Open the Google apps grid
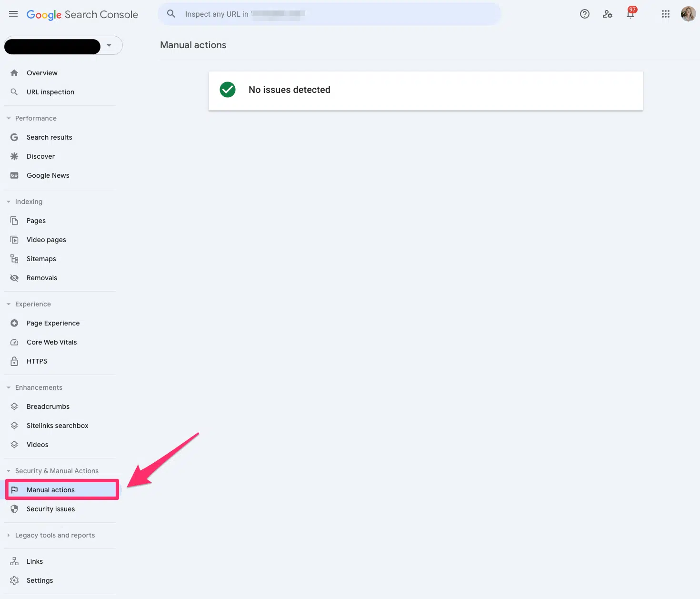Screen dimensions: 700x599 click(666, 14)
